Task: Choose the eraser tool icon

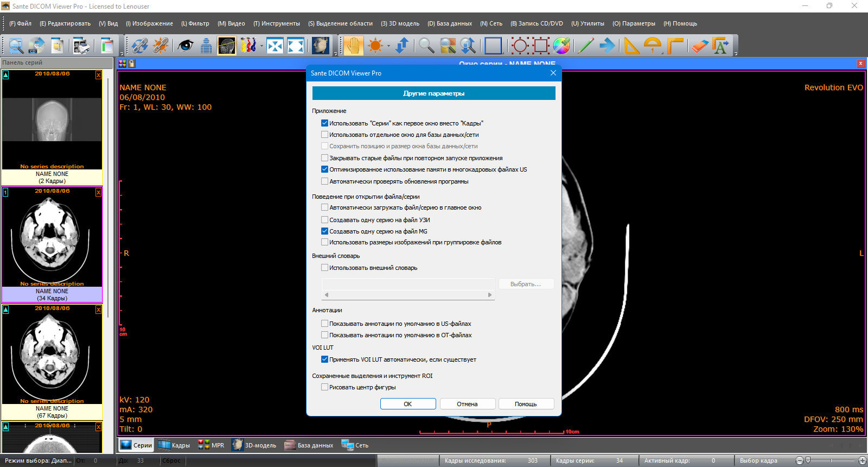Action: [x=700, y=46]
